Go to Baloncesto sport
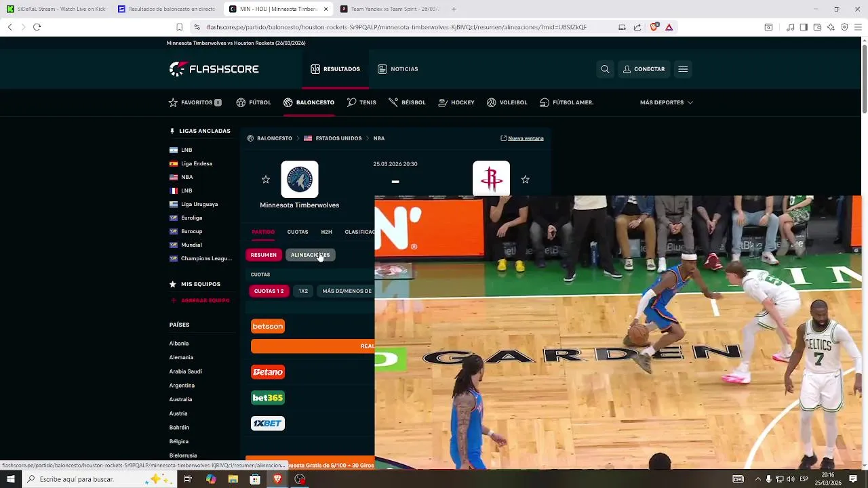 click(x=309, y=102)
